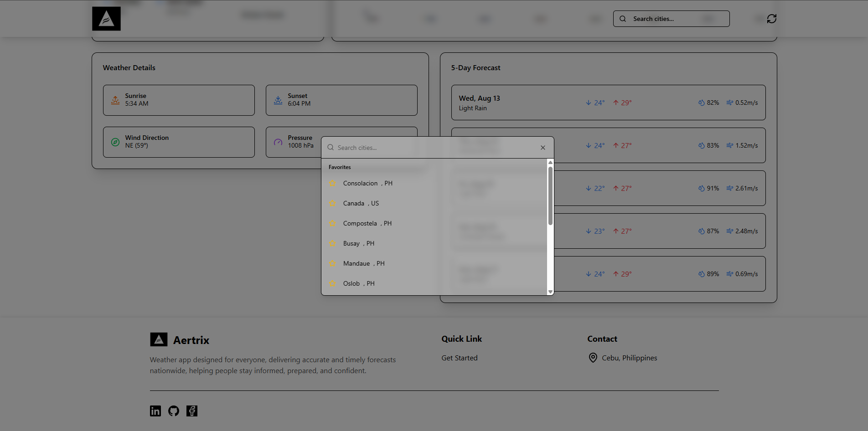Viewport: 868px width, 431px height.
Task: Click wind icon at 2.61m/s
Action: [x=730, y=188]
